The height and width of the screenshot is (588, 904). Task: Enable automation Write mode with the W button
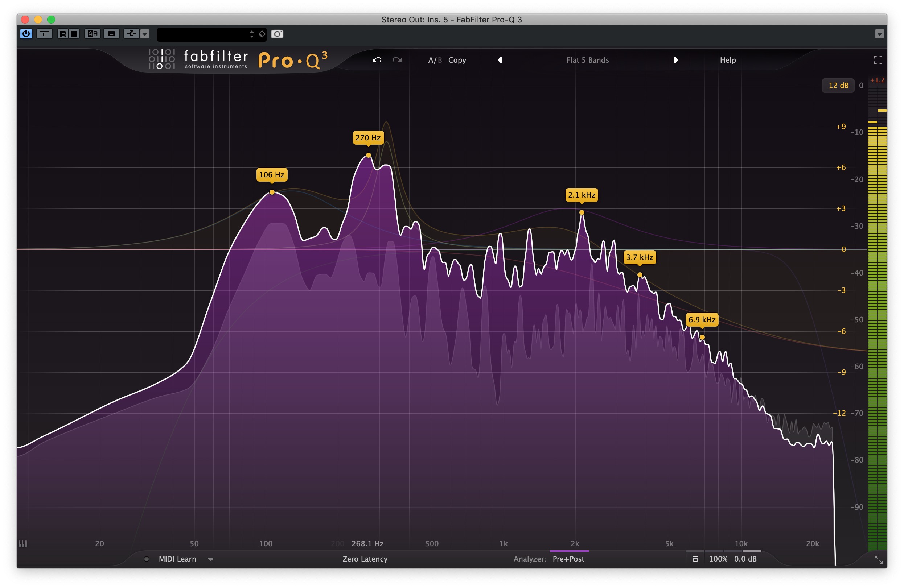point(74,34)
